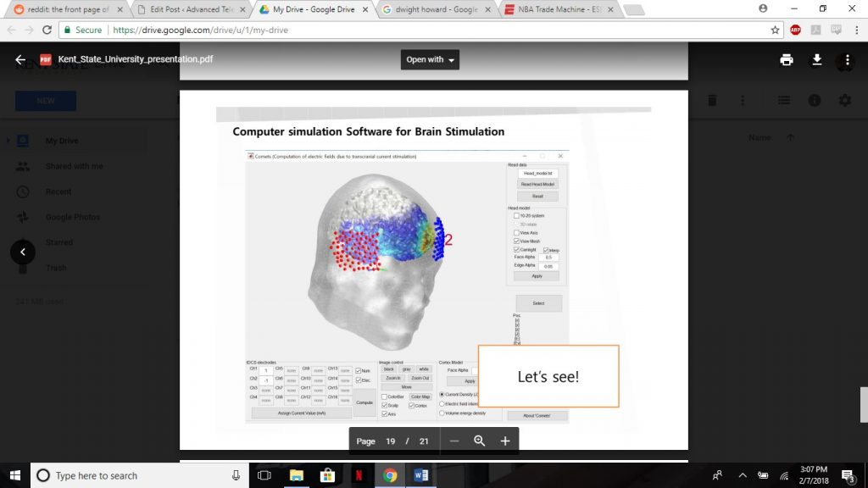
Task: Switch to the NBA Trade Machine tab
Action: click(x=559, y=9)
